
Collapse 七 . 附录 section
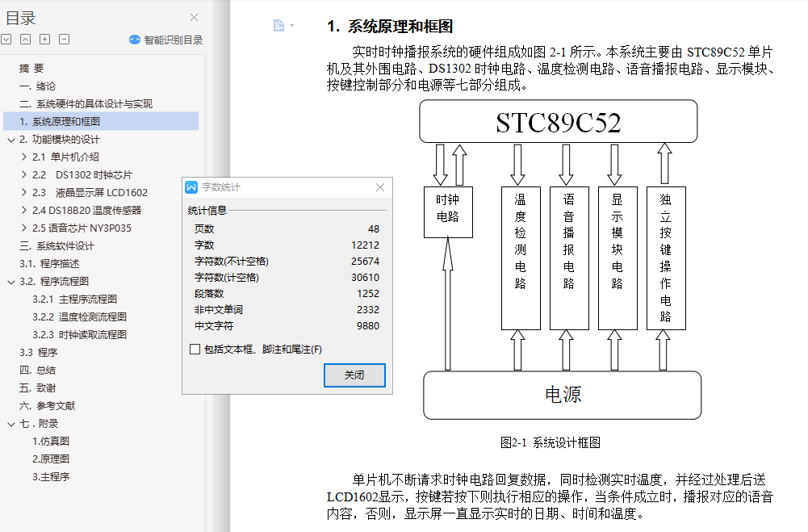tap(10, 424)
